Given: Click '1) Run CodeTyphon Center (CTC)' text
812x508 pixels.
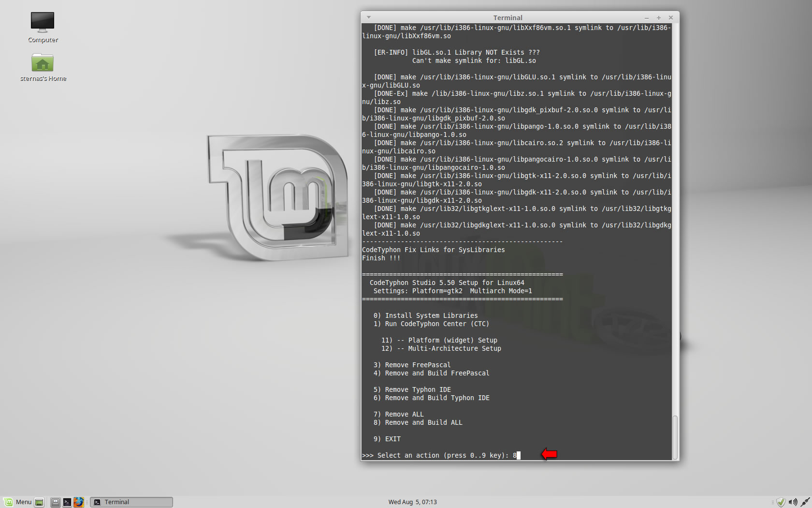Looking at the screenshot, I should (431, 324).
